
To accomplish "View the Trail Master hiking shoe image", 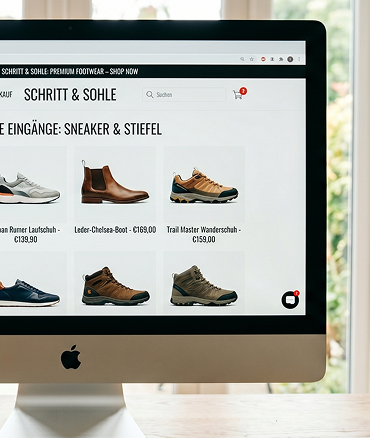I will [204, 184].
